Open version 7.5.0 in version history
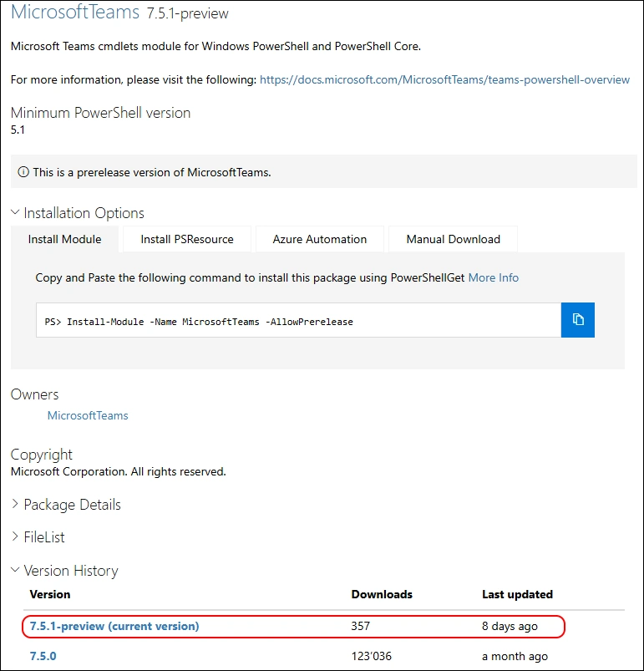The image size is (644, 671). [43, 656]
